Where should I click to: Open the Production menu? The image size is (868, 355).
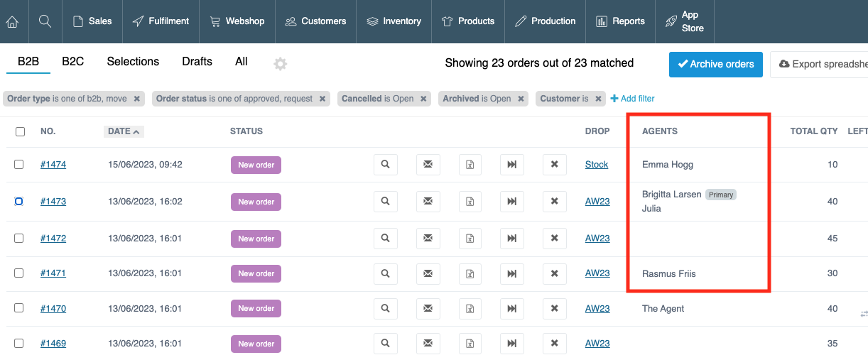click(545, 21)
